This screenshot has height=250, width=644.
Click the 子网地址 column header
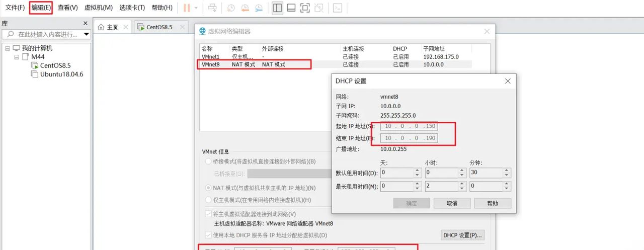pyautogui.click(x=446, y=49)
